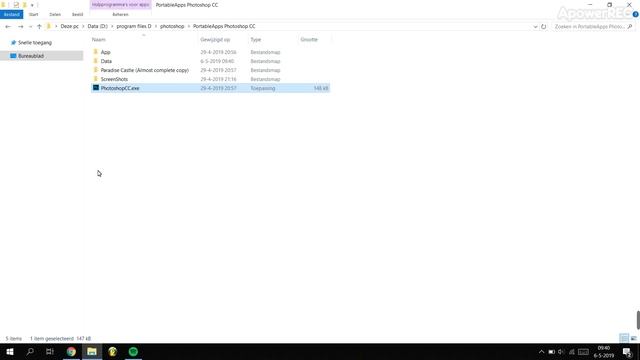Image resolution: width=640 pixels, height=360 pixels.
Task: Expand the arrow after photoshop breadcrumb
Action: [189, 26]
